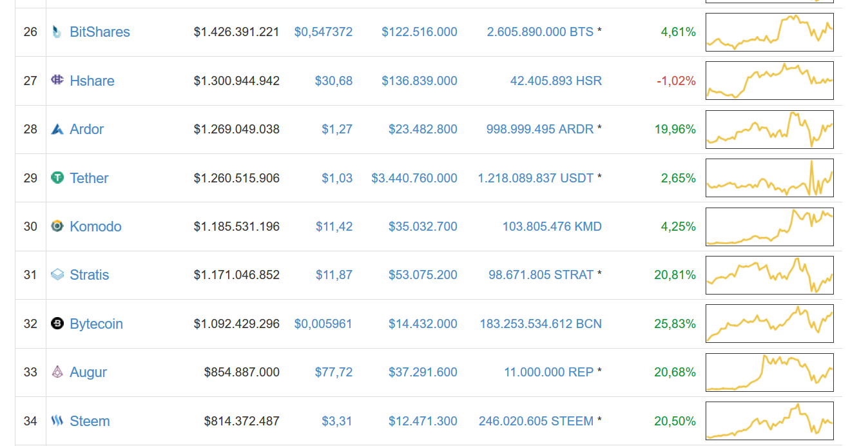This screenshot has height=446, width=868.
Task: Click the Komodo coin logo icon
Action: (x=57, y=226)
